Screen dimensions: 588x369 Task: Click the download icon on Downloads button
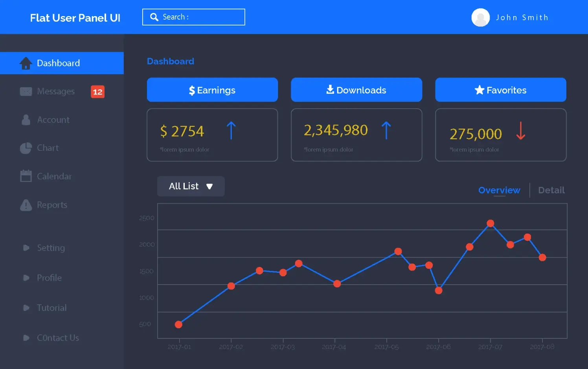click(329, 90)
